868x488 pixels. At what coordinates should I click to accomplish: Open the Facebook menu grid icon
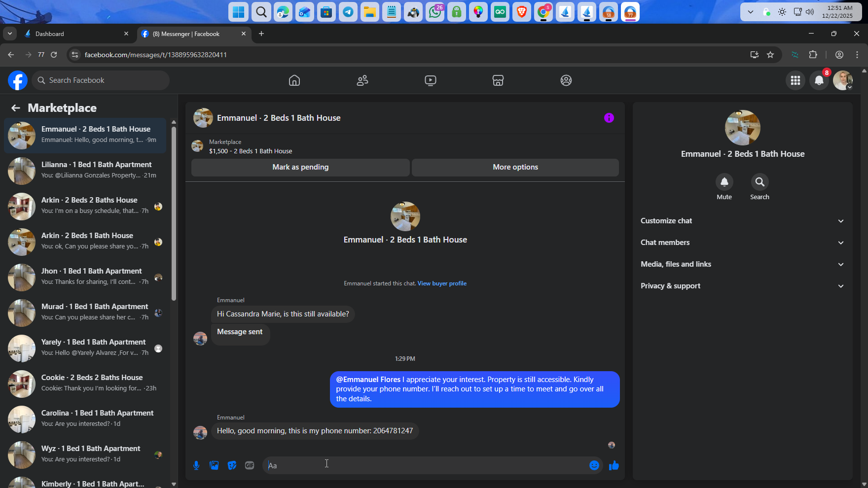[x=796, y=80]
